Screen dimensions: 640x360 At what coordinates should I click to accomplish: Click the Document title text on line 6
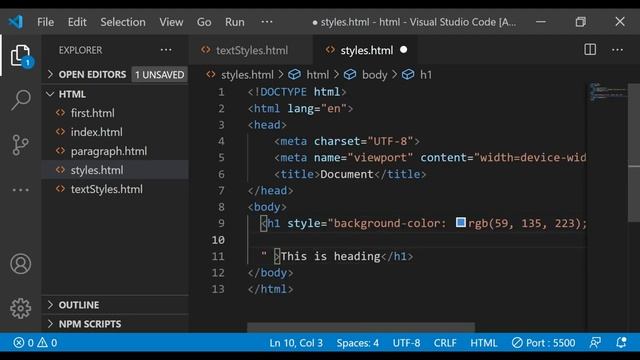tap(347, 174)
